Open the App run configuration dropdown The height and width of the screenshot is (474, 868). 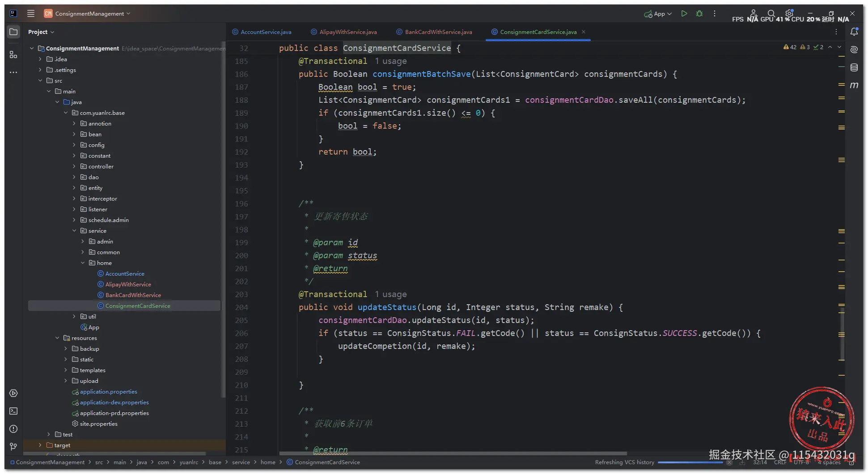pyautogui.click(x=658, y=14)
